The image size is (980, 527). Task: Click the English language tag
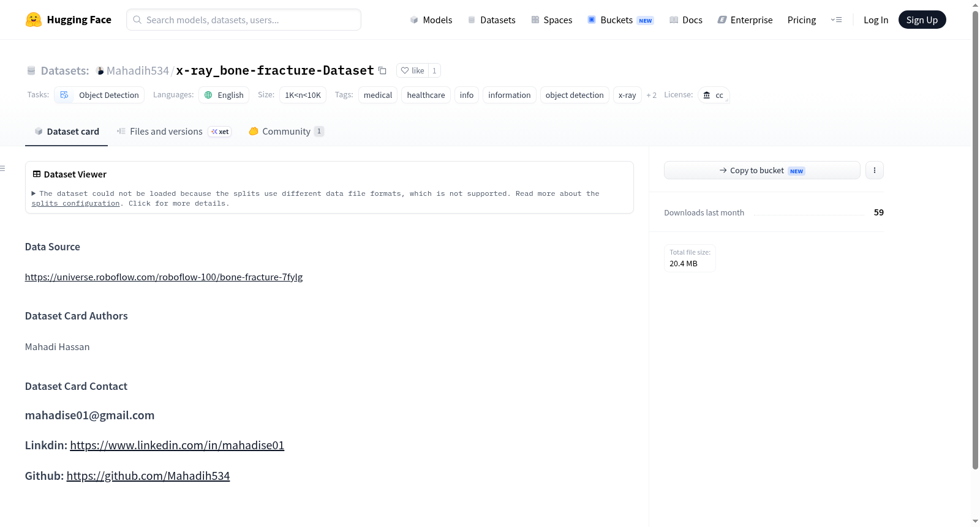point(224,95)
